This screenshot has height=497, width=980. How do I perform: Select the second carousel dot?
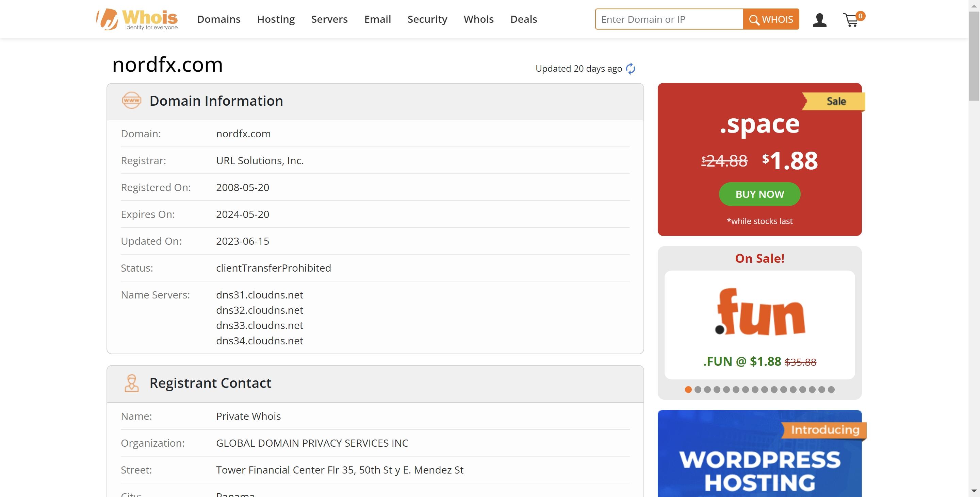coord(698,390)
